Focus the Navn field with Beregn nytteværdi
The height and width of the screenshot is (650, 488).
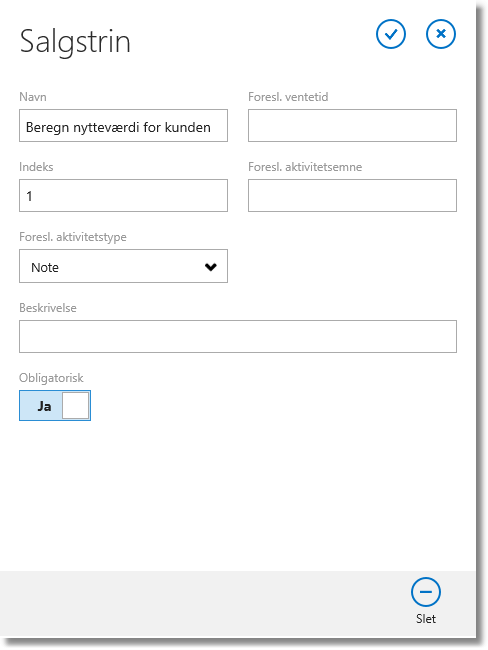point(123,126)
